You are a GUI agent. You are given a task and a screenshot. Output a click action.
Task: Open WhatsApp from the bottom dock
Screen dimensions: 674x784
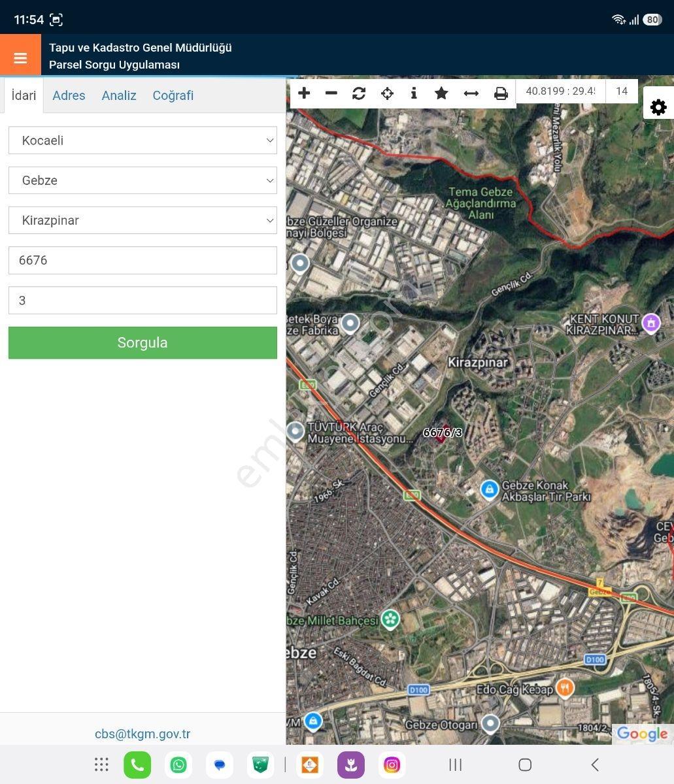point(178,765)
